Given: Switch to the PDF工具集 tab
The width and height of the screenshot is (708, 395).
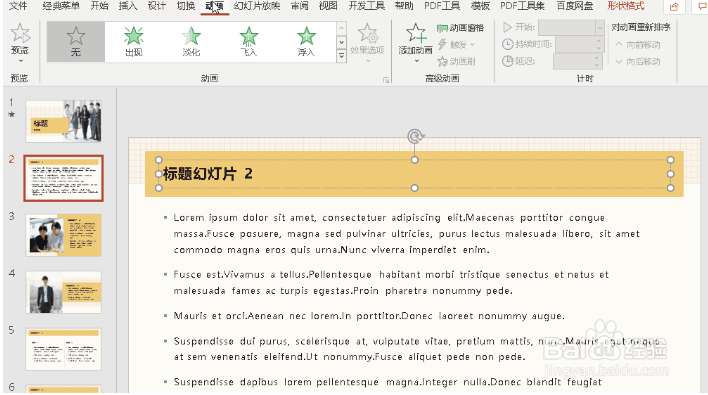Looking at the screenshot, I should tap(522, 6).
